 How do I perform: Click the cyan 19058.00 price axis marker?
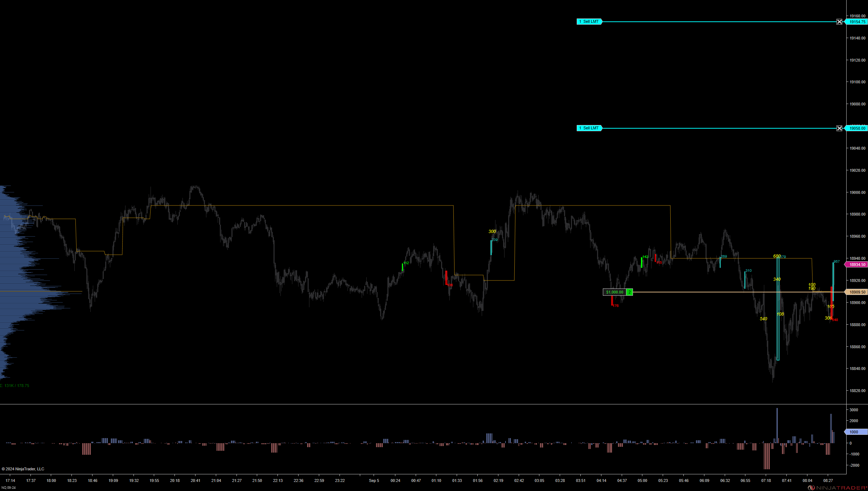coord(857,128)
